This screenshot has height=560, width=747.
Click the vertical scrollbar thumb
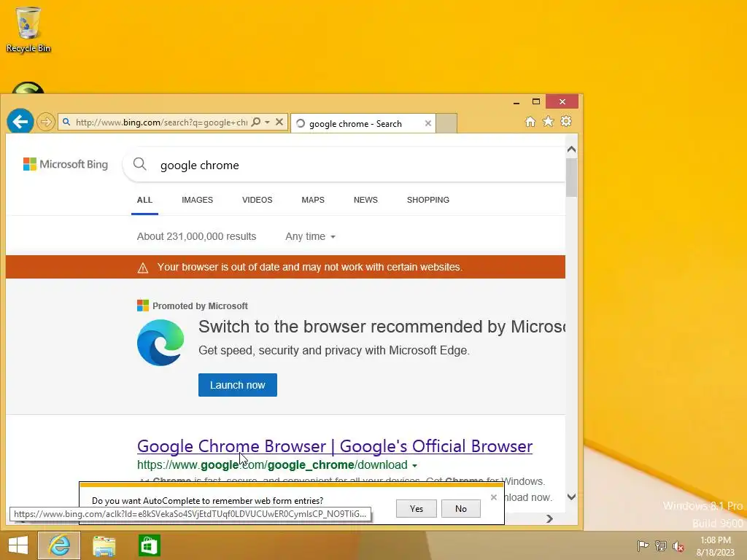[572, 177]
